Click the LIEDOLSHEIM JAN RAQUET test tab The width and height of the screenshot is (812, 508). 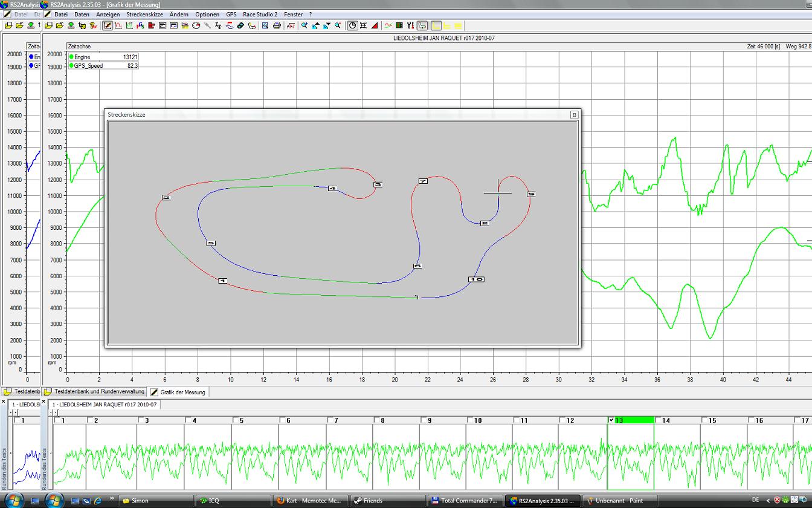(x=105, y=405)
